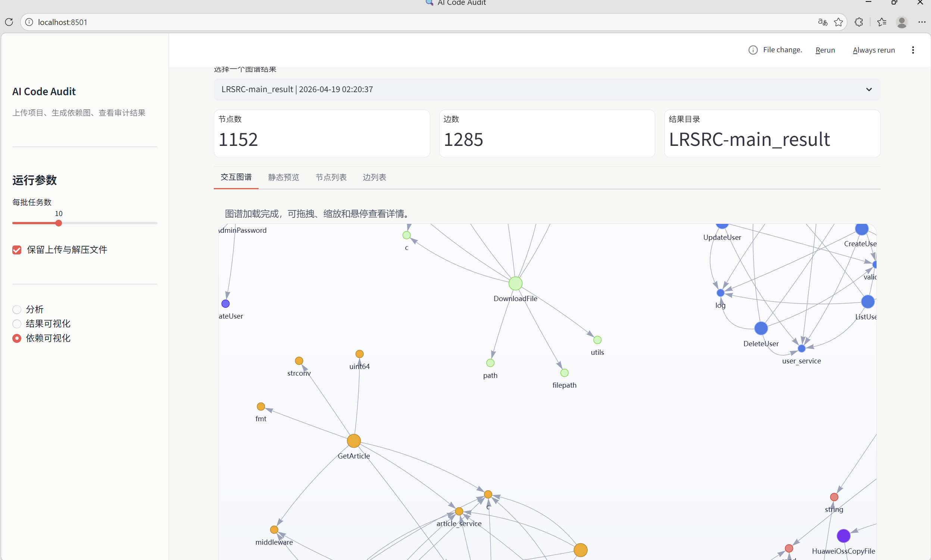Open browser extensions icon
Screen dimensions: 931x560
click(x=859, y=22)
